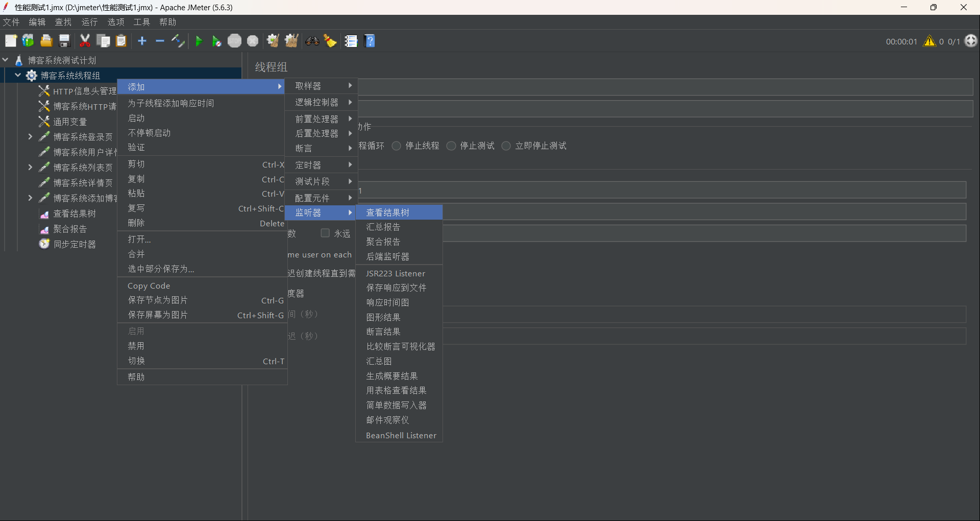Click the Search binoculars icon
This screenshot has height=521, width=980.
(x=312, y=41)
